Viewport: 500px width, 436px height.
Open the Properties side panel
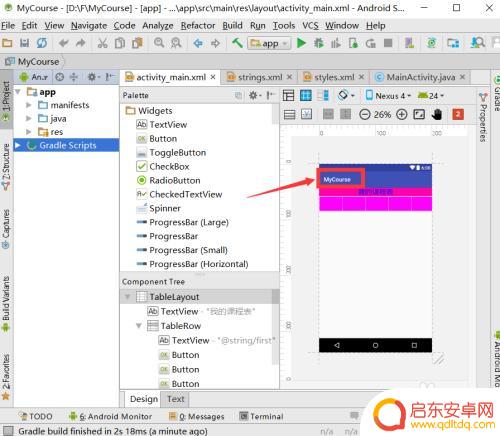click(483, 117)
